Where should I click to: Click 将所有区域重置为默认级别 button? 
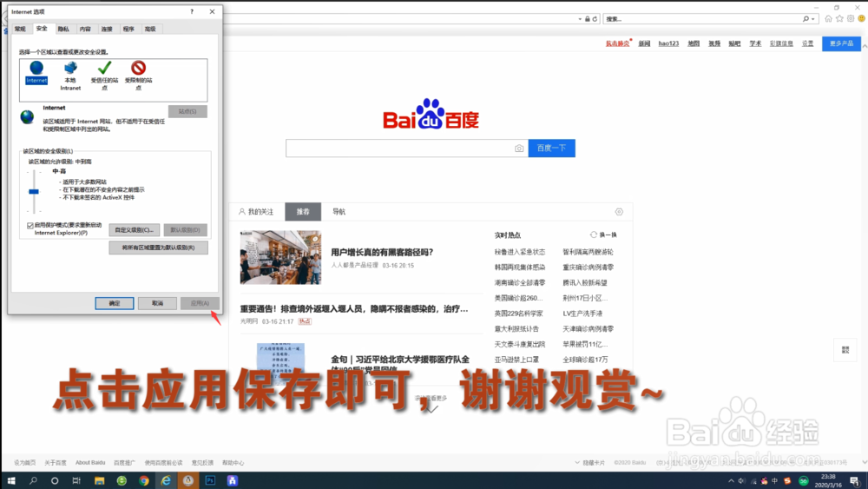(158, 248)
